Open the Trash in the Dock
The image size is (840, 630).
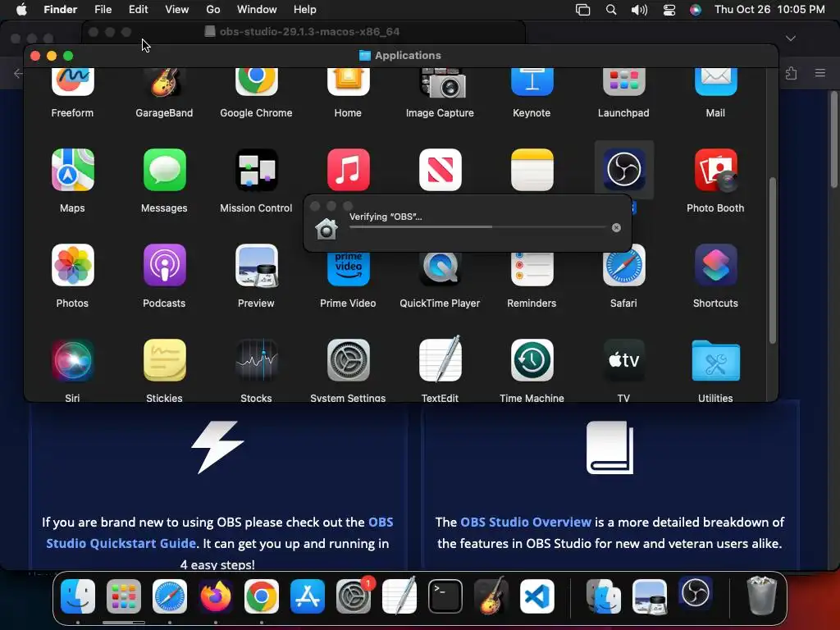point(761,596)
